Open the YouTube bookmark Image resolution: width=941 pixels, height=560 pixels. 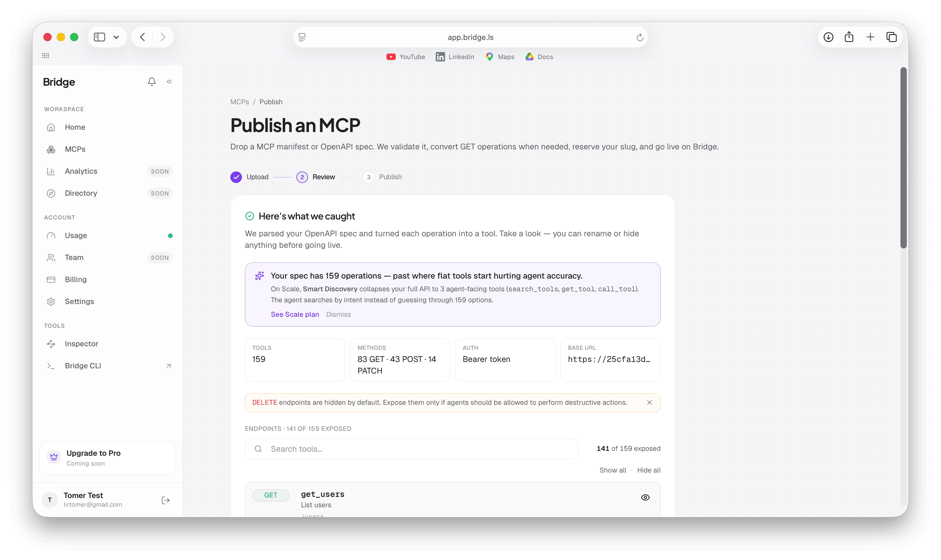point(405,56)
